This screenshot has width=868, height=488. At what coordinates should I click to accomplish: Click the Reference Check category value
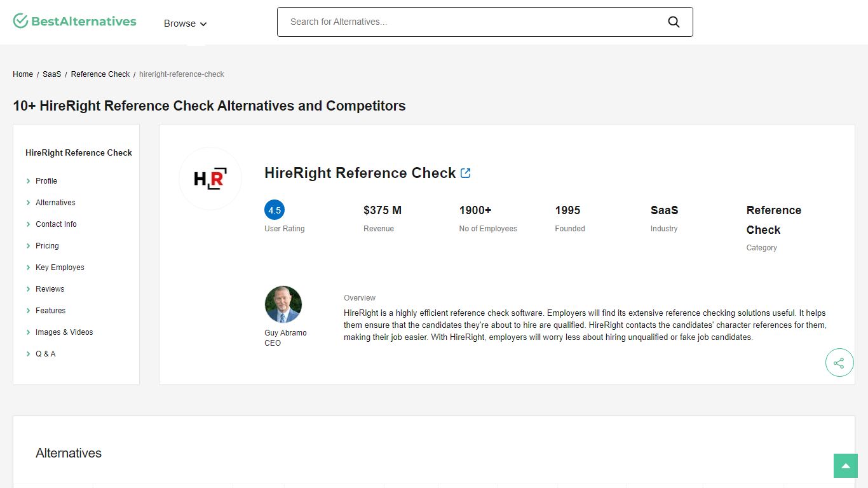pos(774,220)
